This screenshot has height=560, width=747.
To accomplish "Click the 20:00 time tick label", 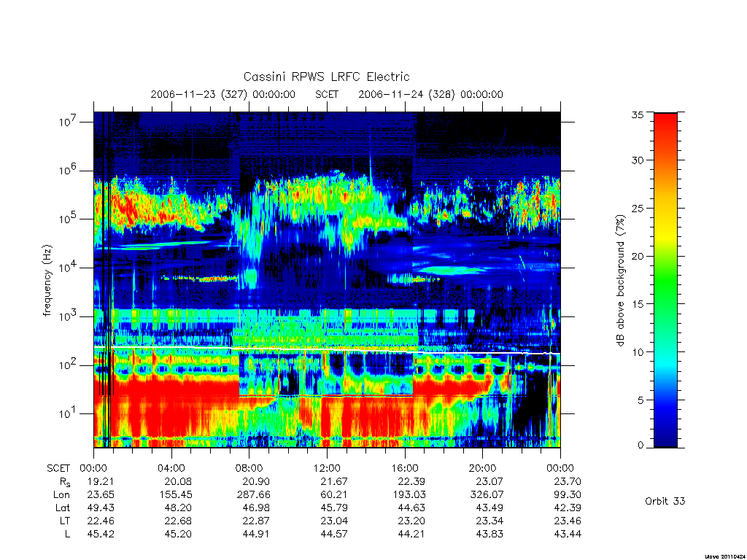I will [x=482, y=468].
